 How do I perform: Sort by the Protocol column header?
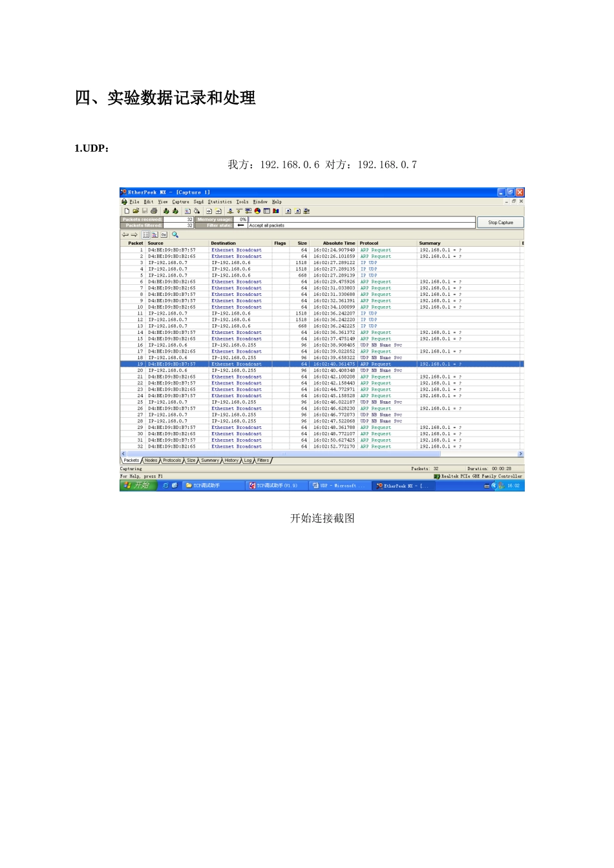(x=388, y=243)
